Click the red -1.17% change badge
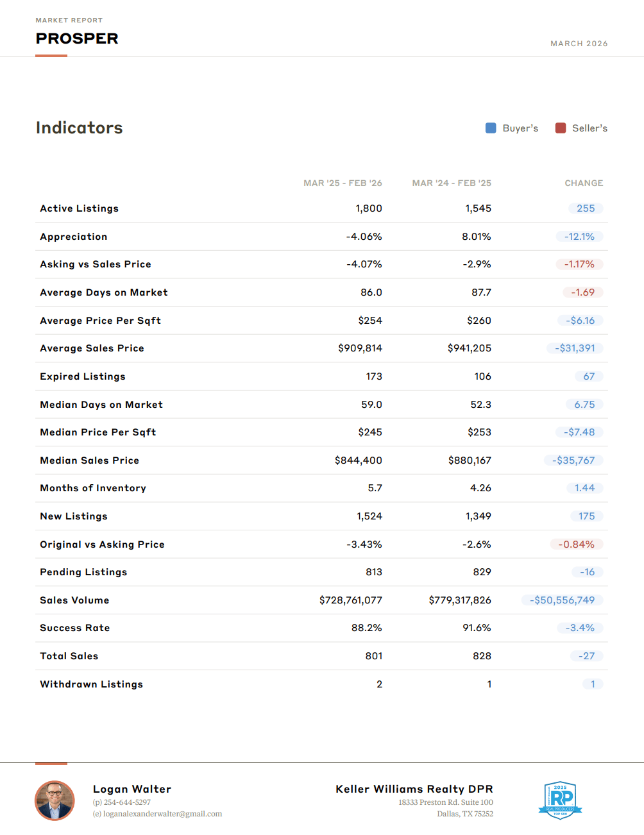This screenshot has height=835, width=644. (579, 264)
